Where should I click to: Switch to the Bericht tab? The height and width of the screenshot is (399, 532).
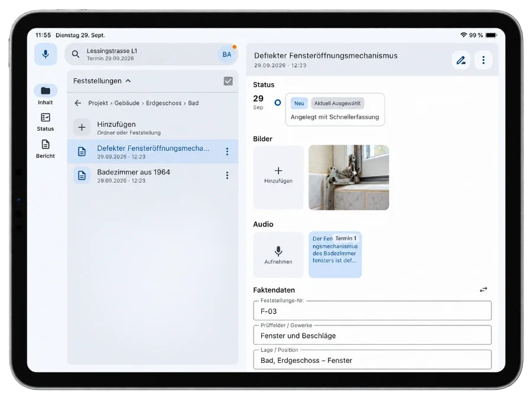pyautogui.click(x=46, y=149)
